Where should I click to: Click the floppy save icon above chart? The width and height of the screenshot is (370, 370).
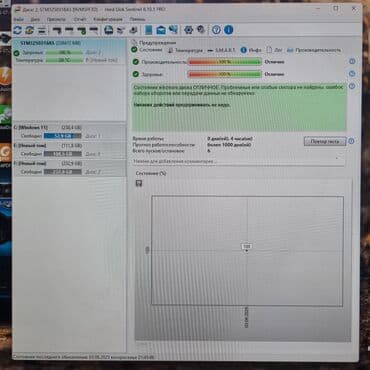tap(139, 183)
